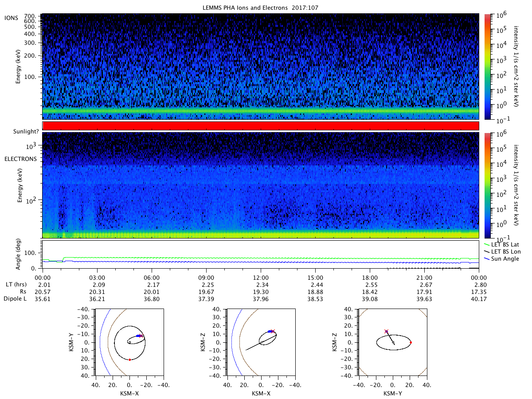Screen dimensions: 532x399
Task: Click the blue trajectory segment in KSM-X/KSM-Y plot
Action: pos(139,336)
